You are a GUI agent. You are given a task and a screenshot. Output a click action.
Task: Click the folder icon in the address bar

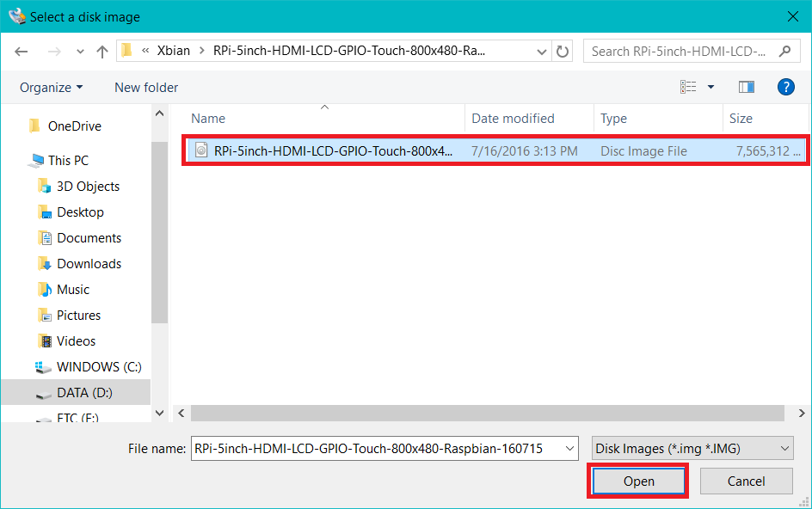click(127, 50)
